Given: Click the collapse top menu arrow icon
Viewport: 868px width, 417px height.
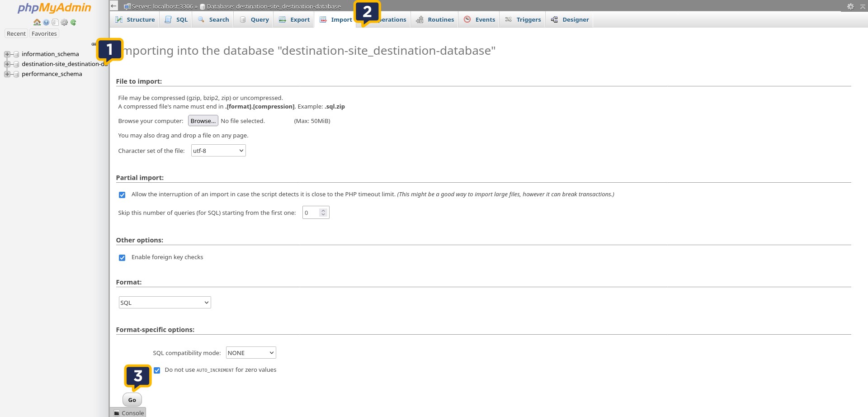Looking at the screenshot, I should [863, 6].
